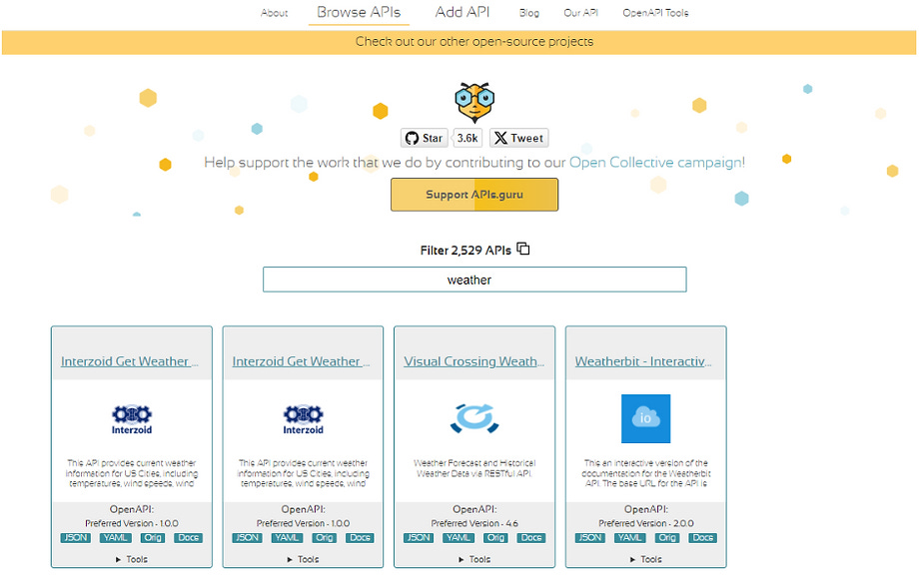Open Docs for second Interzoid card
Viewport: 924px width, 582px height.
point(360,538)
